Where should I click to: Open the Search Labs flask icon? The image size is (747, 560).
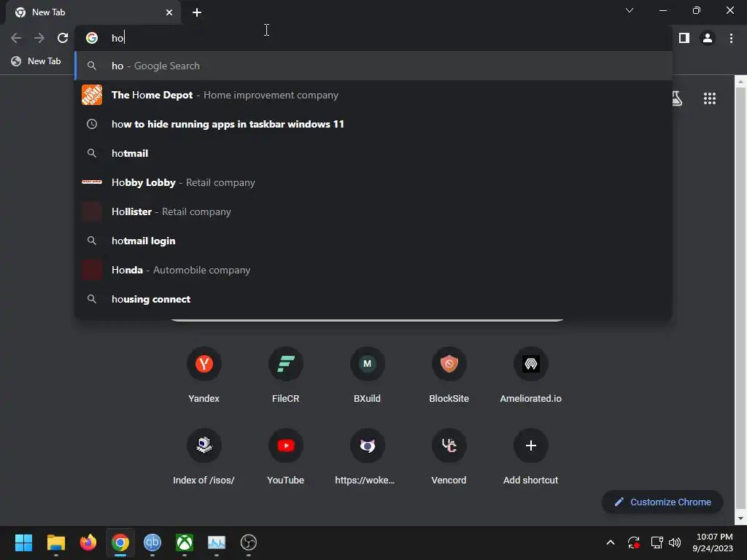(676, 98)
